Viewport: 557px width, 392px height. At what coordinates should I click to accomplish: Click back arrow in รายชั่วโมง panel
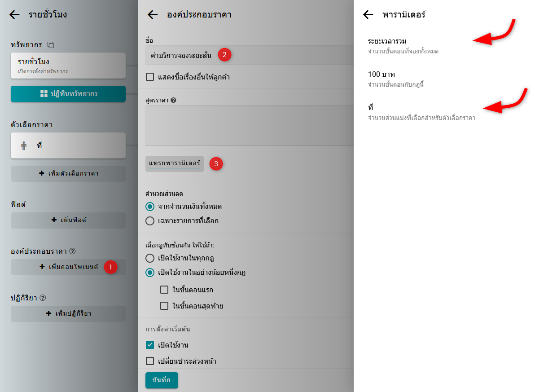click(14, 15)
